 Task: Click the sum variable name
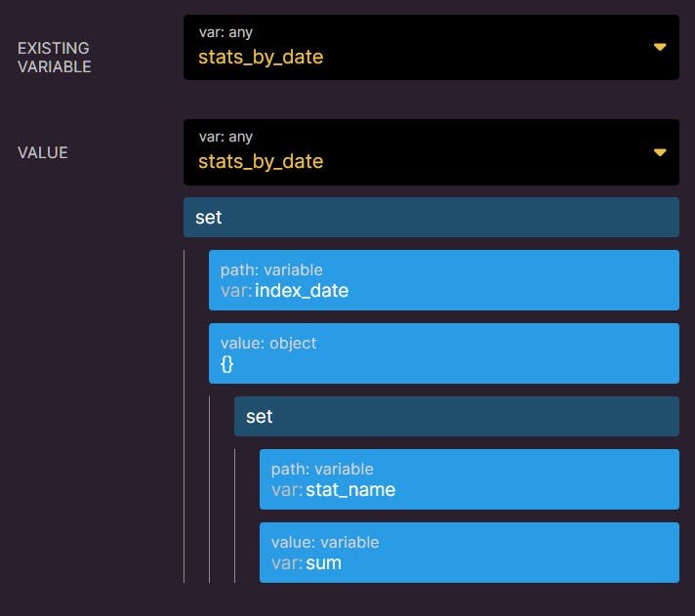pyautogui.click(x=323, y=563)
